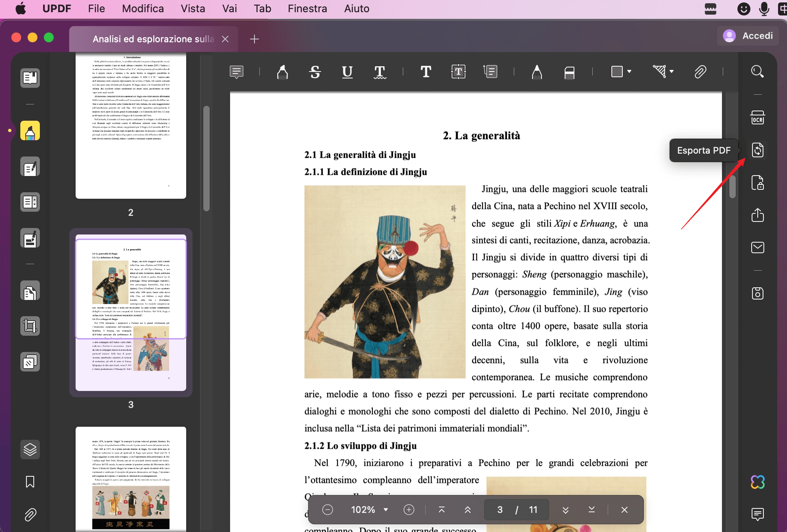The image size is (787, 532).
Task: Attach a file with the paperclip tool
Action: [x=700, y=72]
